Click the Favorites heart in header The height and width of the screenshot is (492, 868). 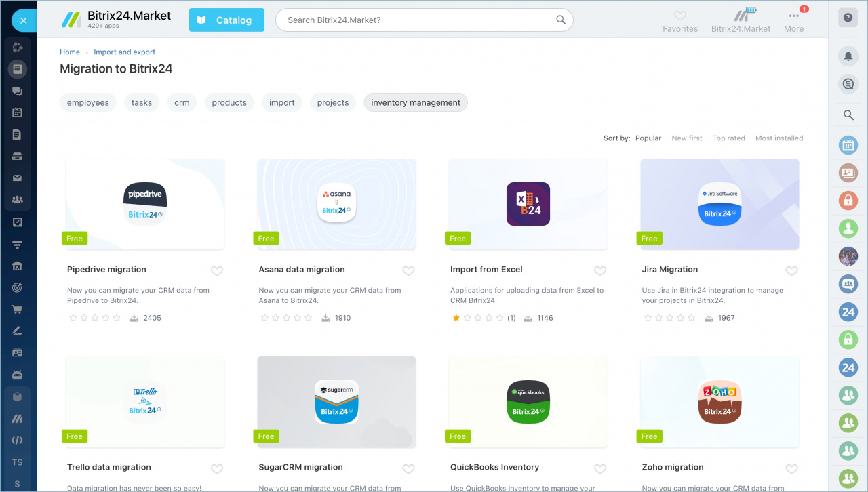pos(680,21)
